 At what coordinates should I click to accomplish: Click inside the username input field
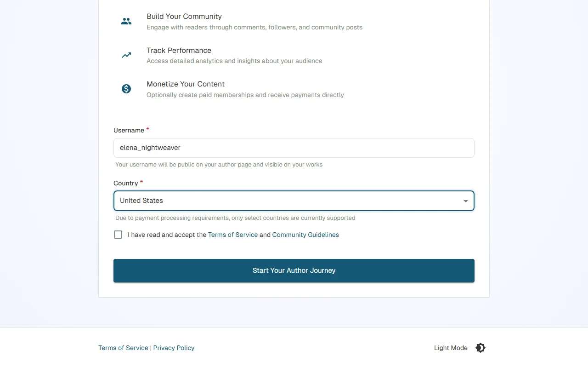point(294,148)
